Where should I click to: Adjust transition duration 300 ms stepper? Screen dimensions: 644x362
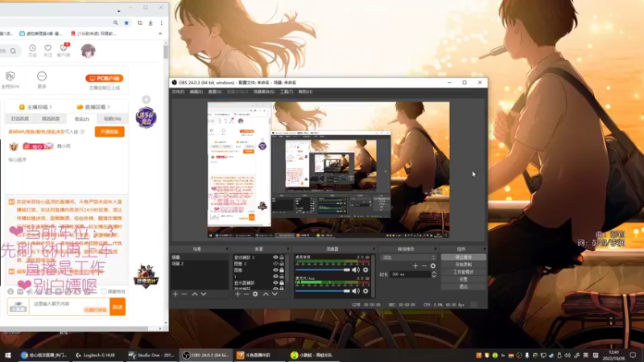coord(434,274)
